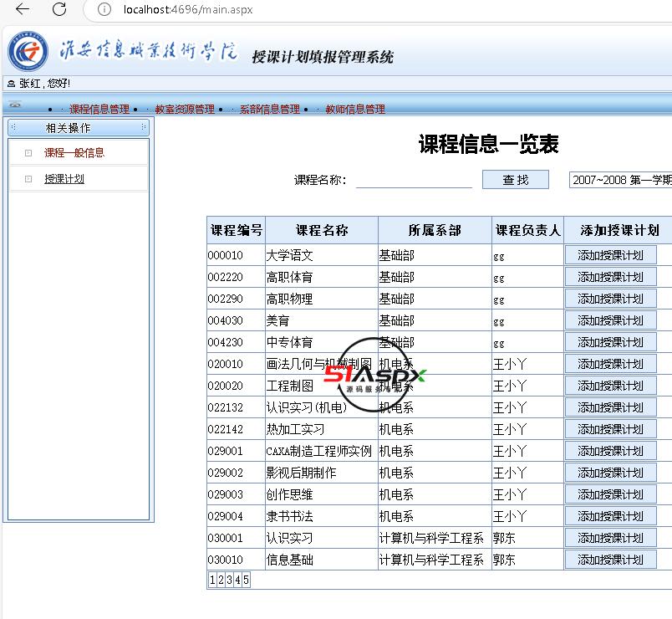This screenshot has height=619, width=672.
Task: Reload the page with the refresh icon
Action: tap(59, 9)
